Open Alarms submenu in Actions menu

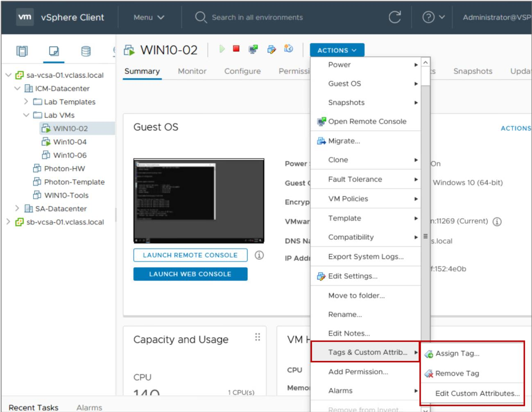(x=366, y=390)
